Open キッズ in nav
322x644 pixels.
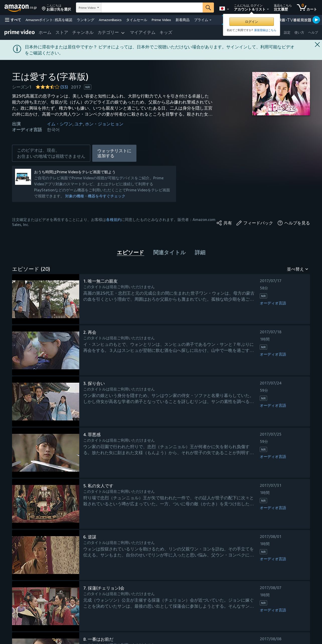tap(166, 33)
